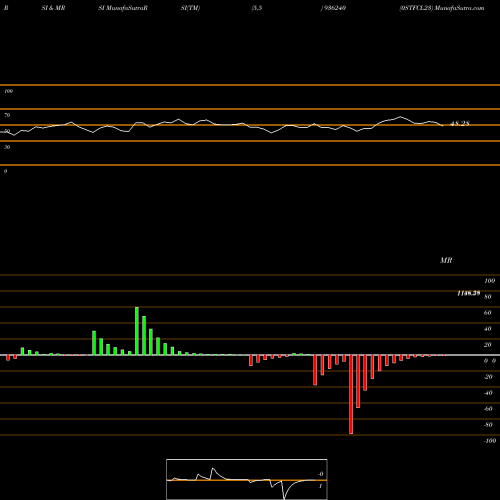The width and height of the screenshot is (500, 500).
Task: Click the RSI value label 48.28
Action: (x=460, y=123)
